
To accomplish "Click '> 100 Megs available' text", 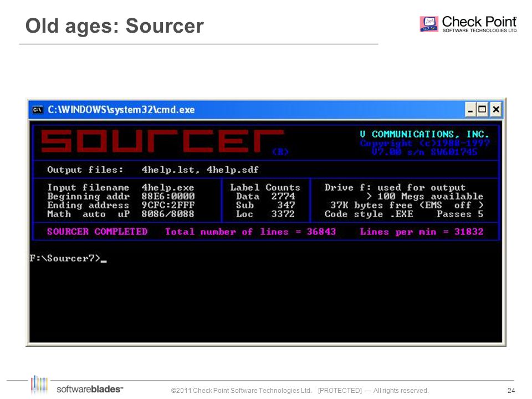I will click(x=424, y=196).
